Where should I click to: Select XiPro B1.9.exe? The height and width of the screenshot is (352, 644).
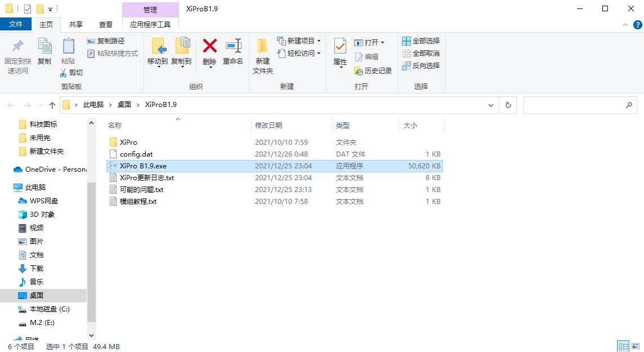click(x=274, y=166)
